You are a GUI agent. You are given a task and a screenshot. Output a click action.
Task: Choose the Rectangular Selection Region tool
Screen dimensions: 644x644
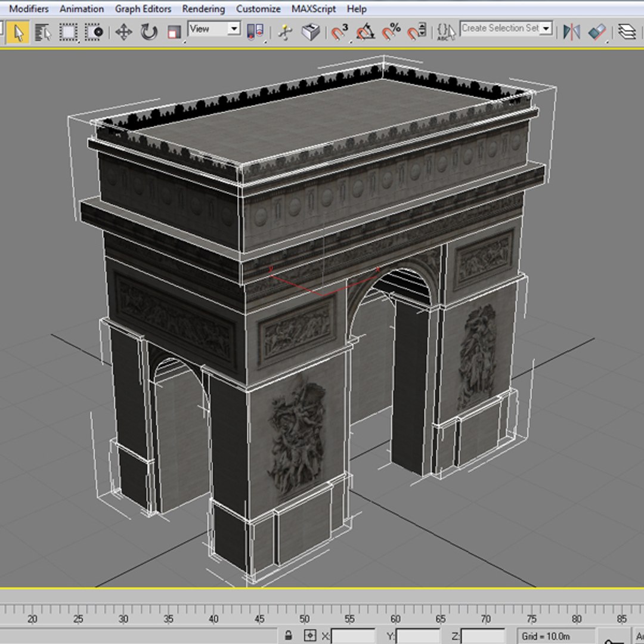pyautogui.click(x=68, y=32)
